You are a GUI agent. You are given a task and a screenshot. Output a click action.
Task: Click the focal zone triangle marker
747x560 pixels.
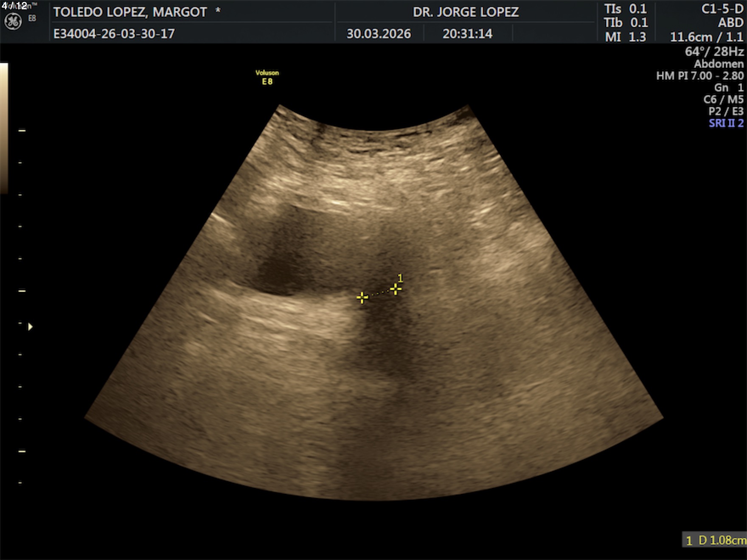pos(30,327)
